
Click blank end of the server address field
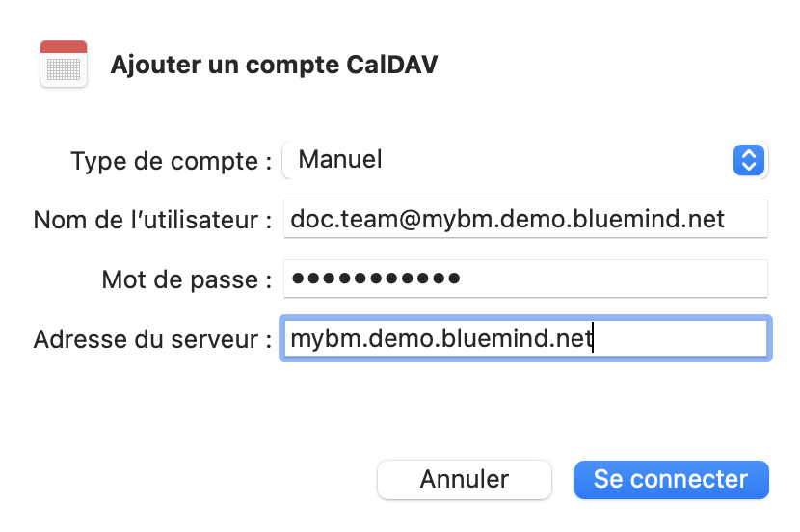[x=684, y=338]
